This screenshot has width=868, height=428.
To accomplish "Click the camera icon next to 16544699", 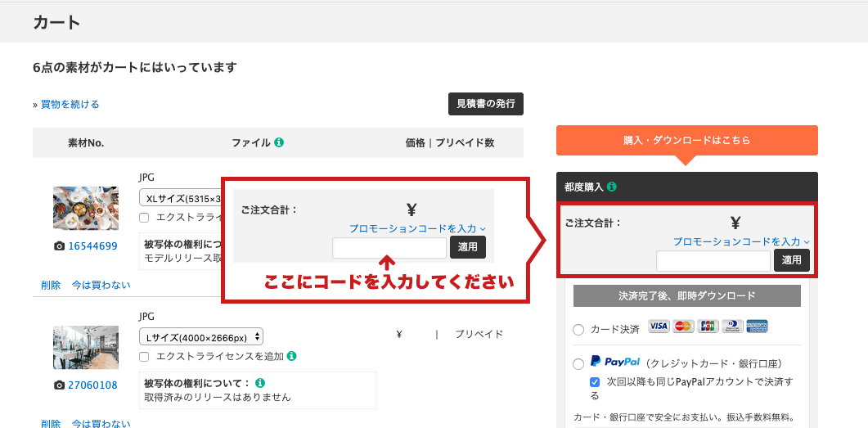I will coord(59,246).
